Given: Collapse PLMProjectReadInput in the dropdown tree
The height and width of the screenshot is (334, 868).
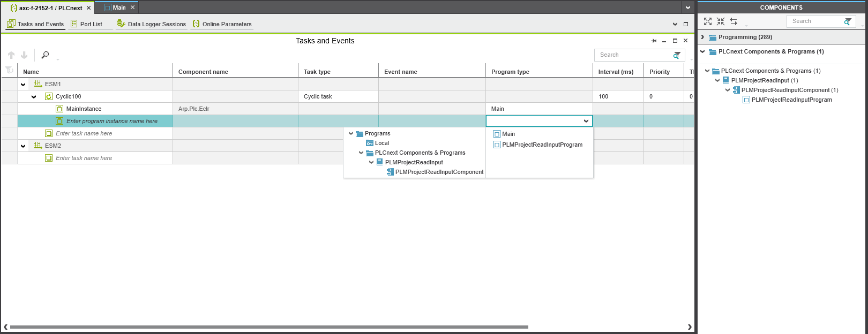Looking at the screenshot, I should tap(371, 163).
